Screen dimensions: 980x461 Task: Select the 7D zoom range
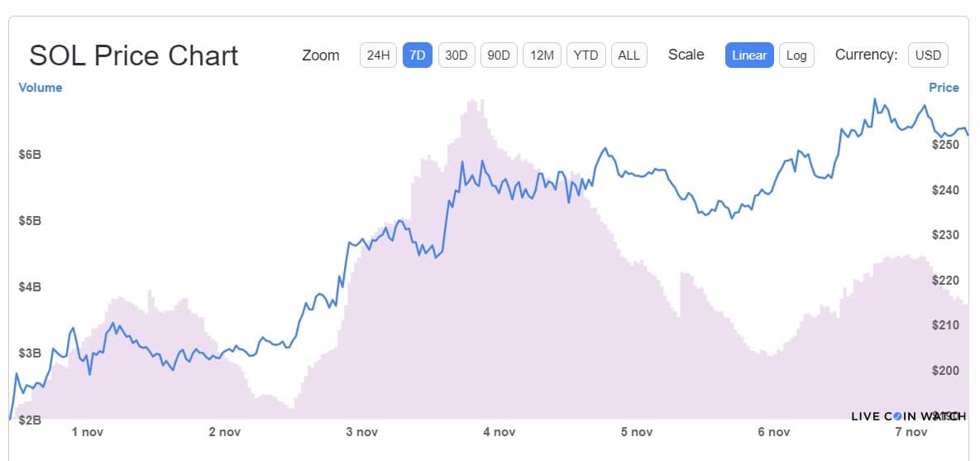point(418,55)
